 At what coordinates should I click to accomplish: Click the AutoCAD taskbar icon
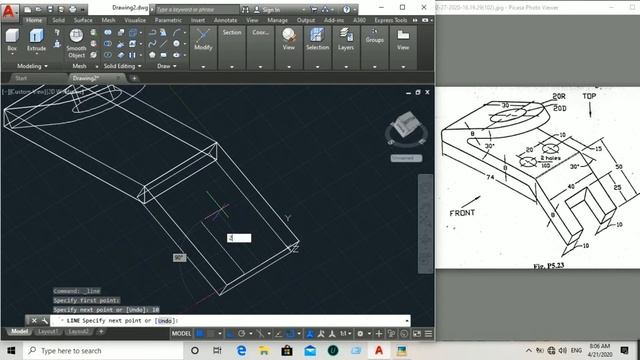[x=379, y=351]
